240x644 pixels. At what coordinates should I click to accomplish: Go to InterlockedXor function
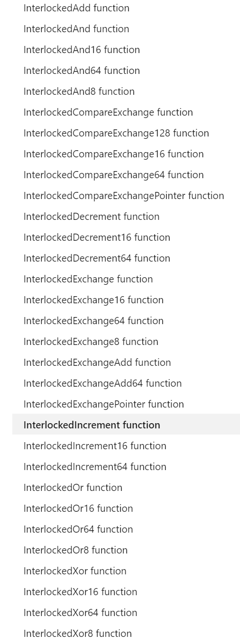[75, 571]
